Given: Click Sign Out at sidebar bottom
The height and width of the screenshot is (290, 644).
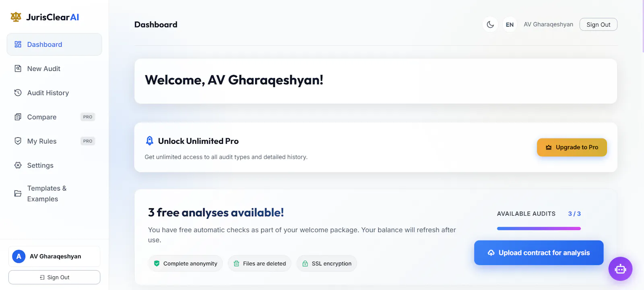Looking at the screenshot, I should (54, 277).
